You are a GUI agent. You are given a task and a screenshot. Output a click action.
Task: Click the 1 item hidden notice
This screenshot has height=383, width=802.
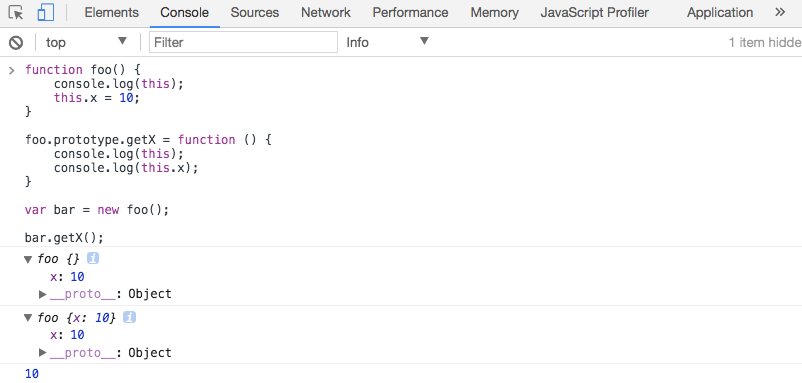[765, 42]
